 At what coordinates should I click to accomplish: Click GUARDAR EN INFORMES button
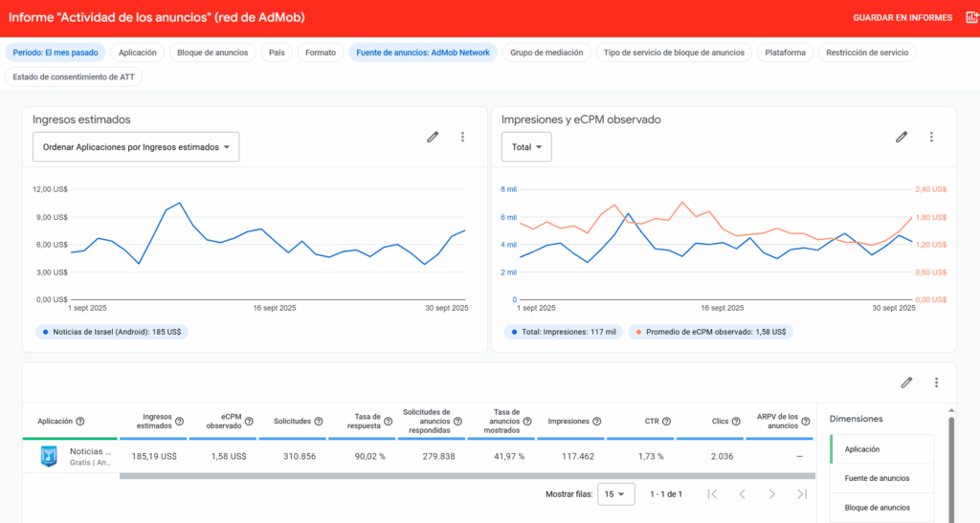pos(902,18)
